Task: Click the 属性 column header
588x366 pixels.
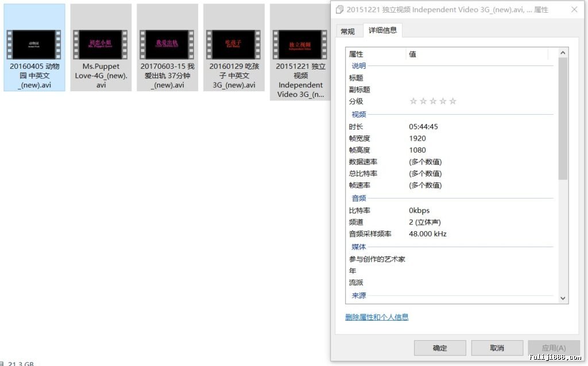Action: click(376, 54)
